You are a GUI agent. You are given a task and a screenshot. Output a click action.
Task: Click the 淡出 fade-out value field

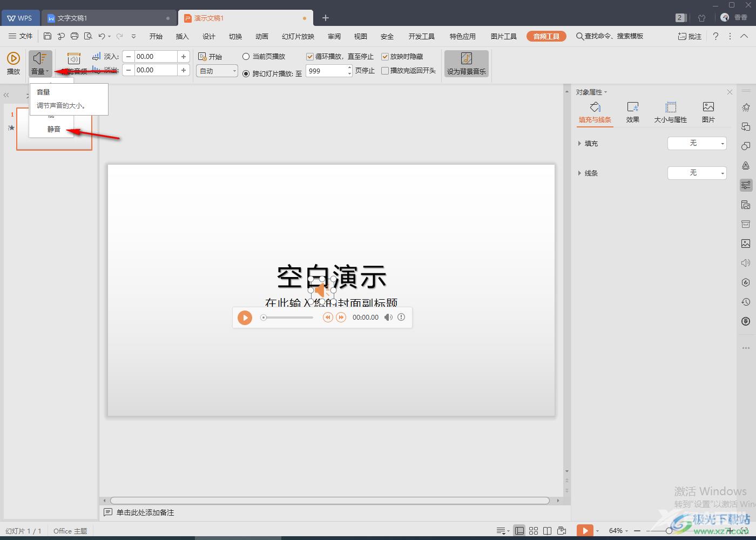click(156, 70)
